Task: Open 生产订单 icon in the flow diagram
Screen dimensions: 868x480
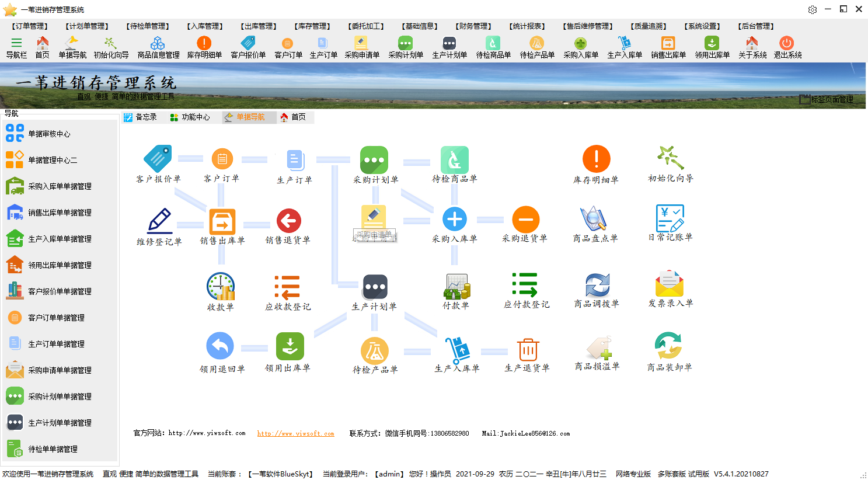Action: [295, 159]
